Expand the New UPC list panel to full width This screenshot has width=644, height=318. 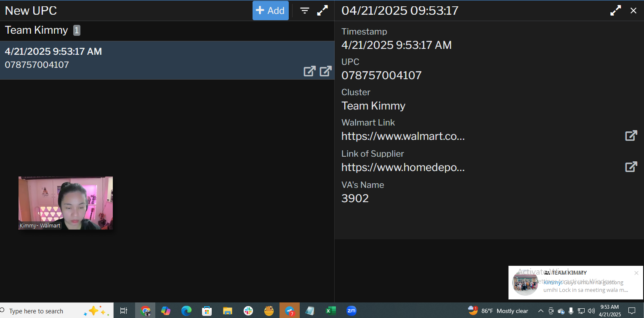pos(322,11)
